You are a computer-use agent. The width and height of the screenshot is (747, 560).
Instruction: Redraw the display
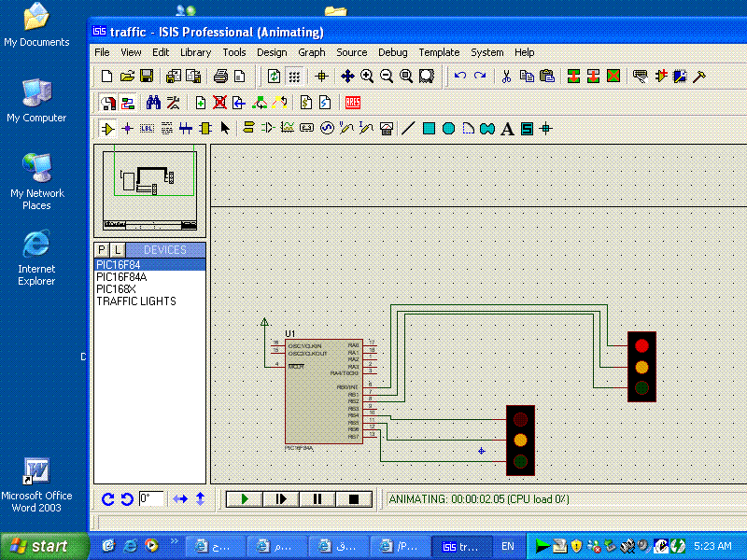pos(274,77)
